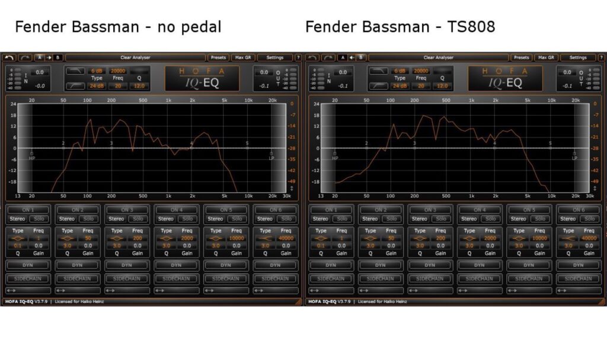Click band 3 width arrows bar, TS808 window
607x364 pixels.
pos(430,290)
